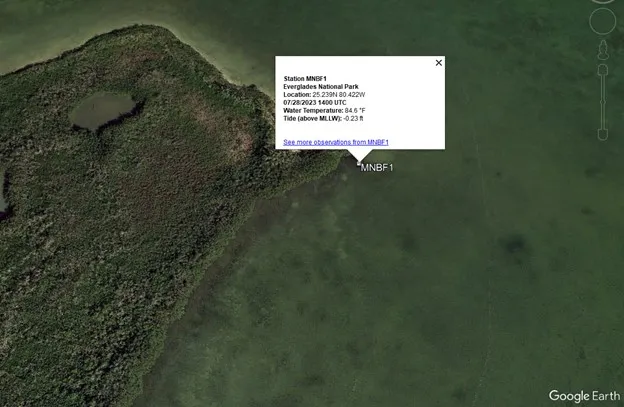
Task: Click the zoom-in button atop zoom slider
Action: pos(603,70)
